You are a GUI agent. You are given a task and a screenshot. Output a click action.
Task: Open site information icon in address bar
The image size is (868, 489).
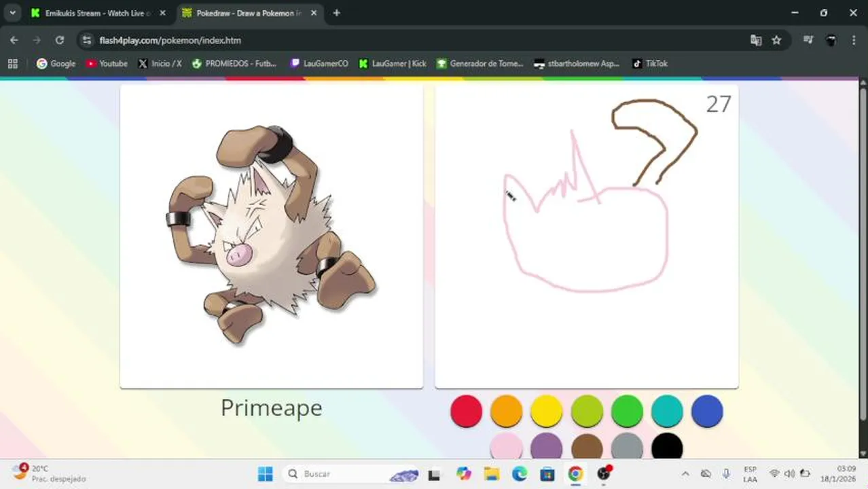86,40
